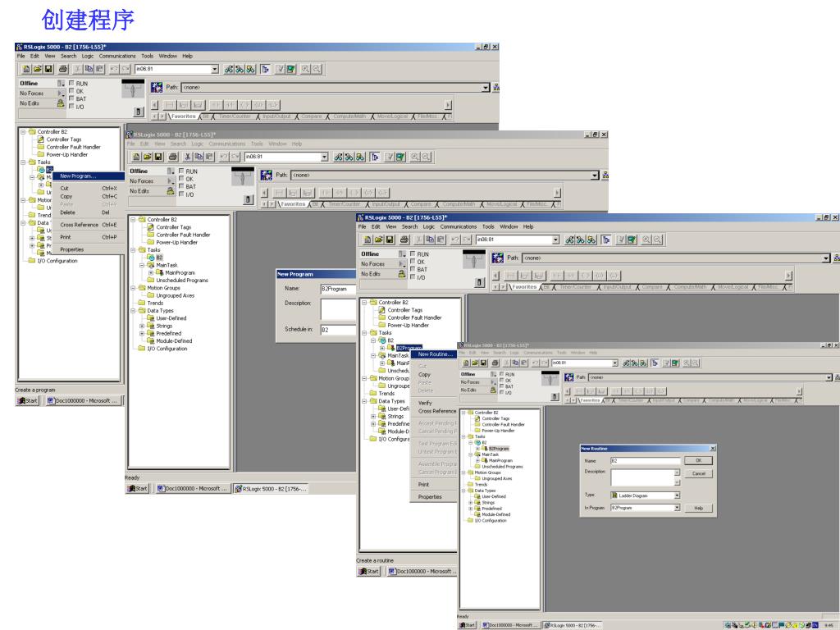This screenshot has width=840, height=630.
Task: Expand Predefined node in New Program window tree
Action: tap(142, 333)
